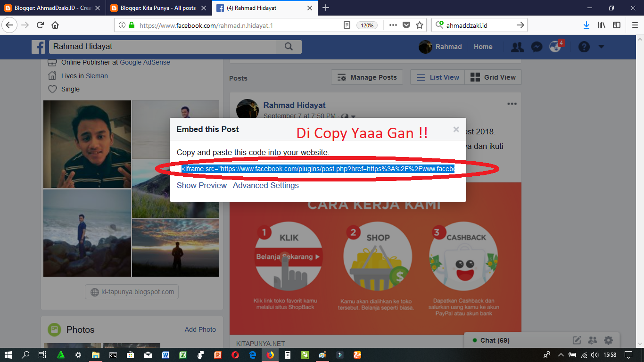Image resolution: width=644 pixels, height=362 pixels.
Task: Open Rahmad profile from the top bar
Action: click(x=440, y=47)
